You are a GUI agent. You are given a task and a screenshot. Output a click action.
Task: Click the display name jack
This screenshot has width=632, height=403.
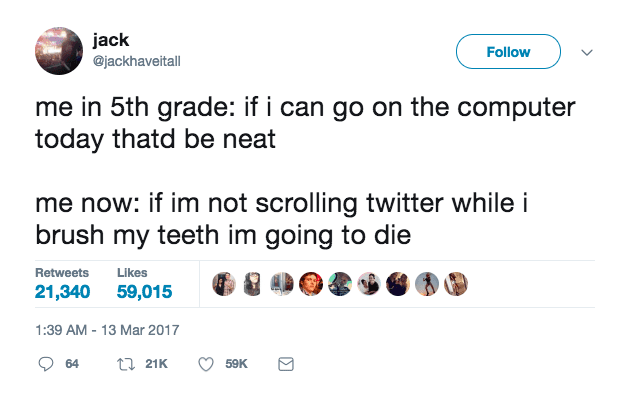click(x=110, y=41)
